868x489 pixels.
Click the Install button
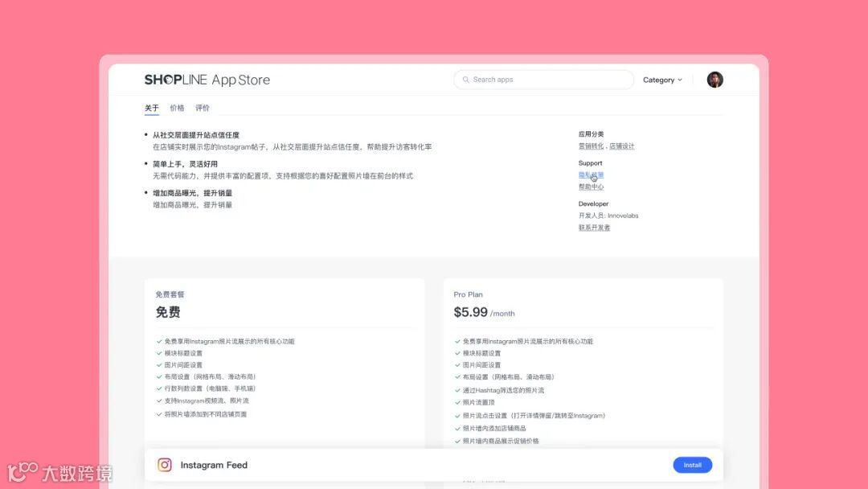(x=693, y=465)
